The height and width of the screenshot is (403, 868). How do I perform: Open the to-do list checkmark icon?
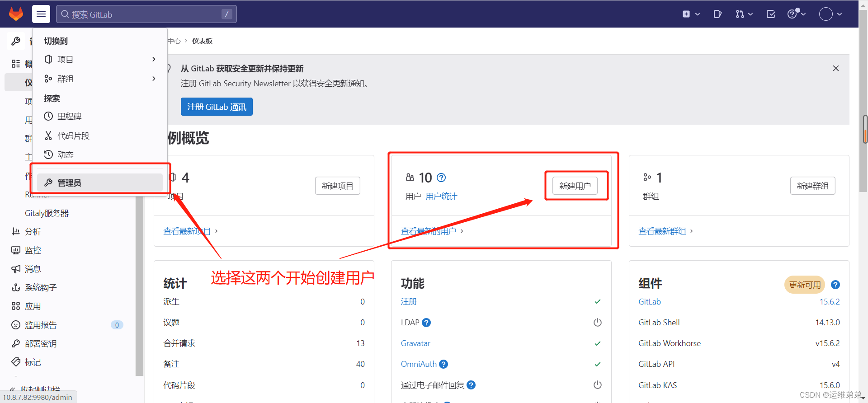771,14
